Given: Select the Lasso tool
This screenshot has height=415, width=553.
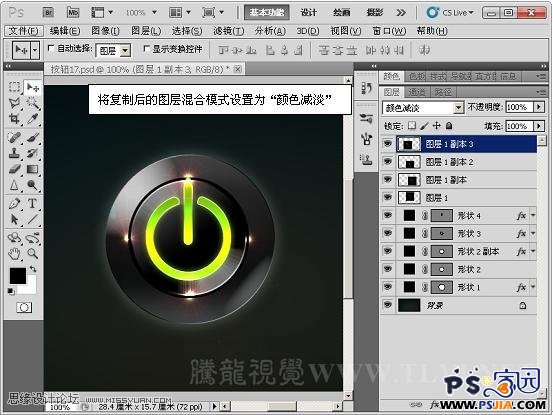Looking at the screenshot, I should [14, 103].
